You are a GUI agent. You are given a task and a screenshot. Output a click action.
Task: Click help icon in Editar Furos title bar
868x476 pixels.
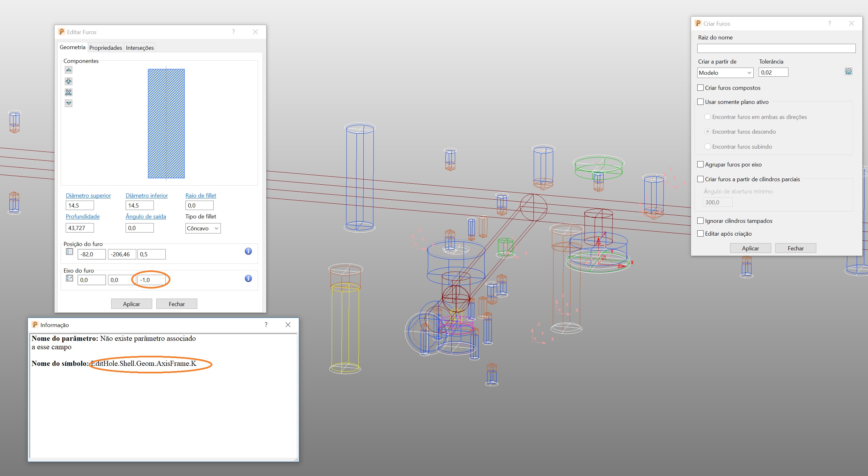pyautogui.click(x=233, y=32)
